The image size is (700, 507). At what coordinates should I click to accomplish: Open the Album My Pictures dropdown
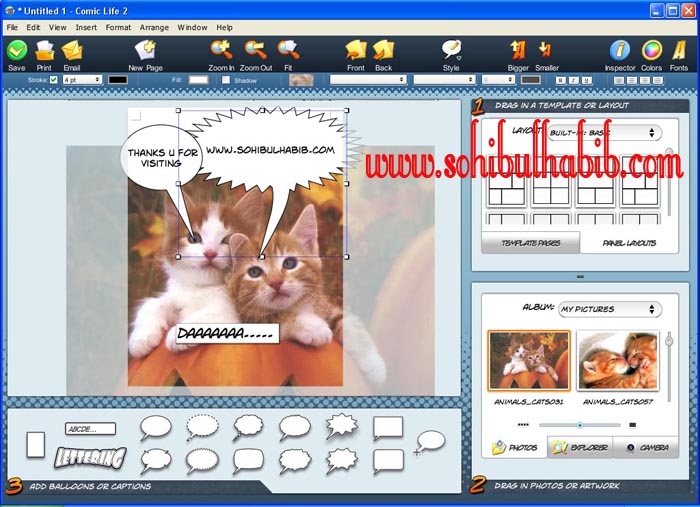coord(610,309)
